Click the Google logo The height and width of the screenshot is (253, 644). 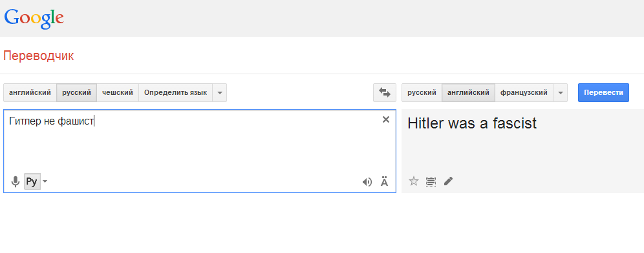coord(34,19)
